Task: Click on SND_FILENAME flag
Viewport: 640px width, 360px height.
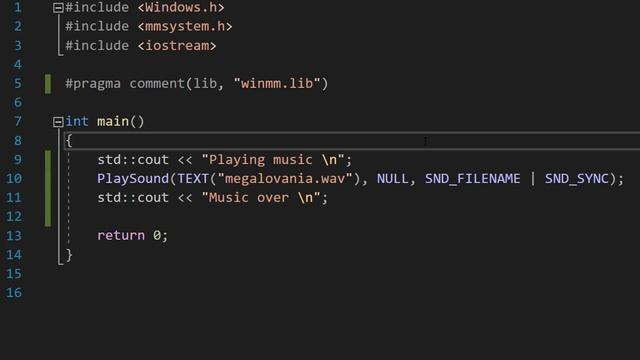Action: coord(473,178)
